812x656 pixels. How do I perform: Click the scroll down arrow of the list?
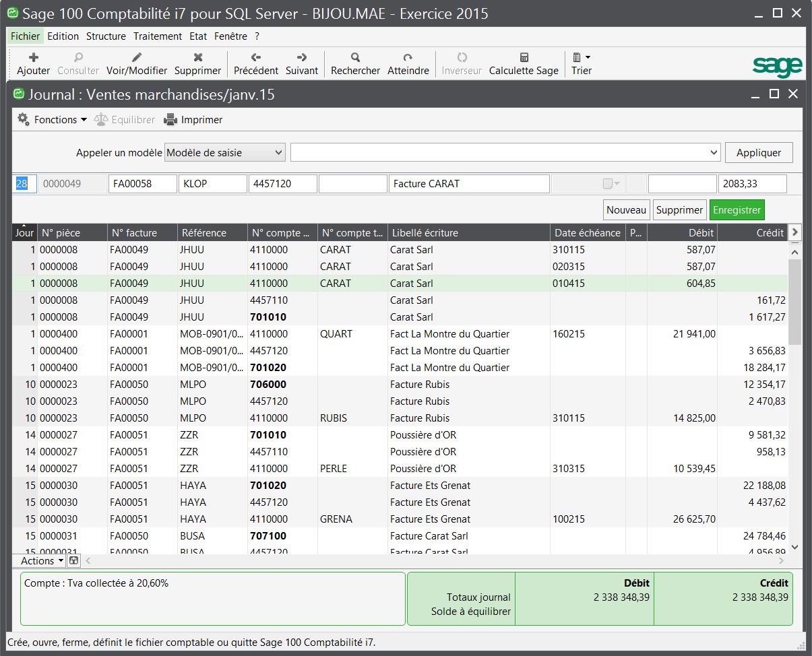point(794,548)
